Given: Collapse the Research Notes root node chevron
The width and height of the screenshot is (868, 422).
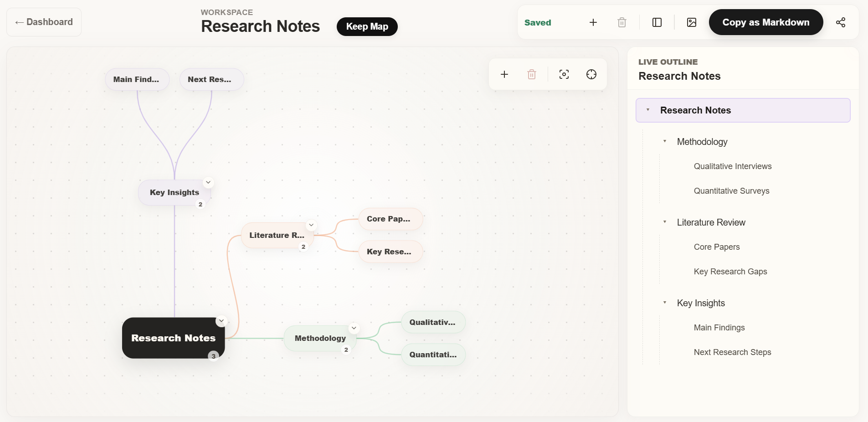Looking at the screenshot, I should coord(221,321).
